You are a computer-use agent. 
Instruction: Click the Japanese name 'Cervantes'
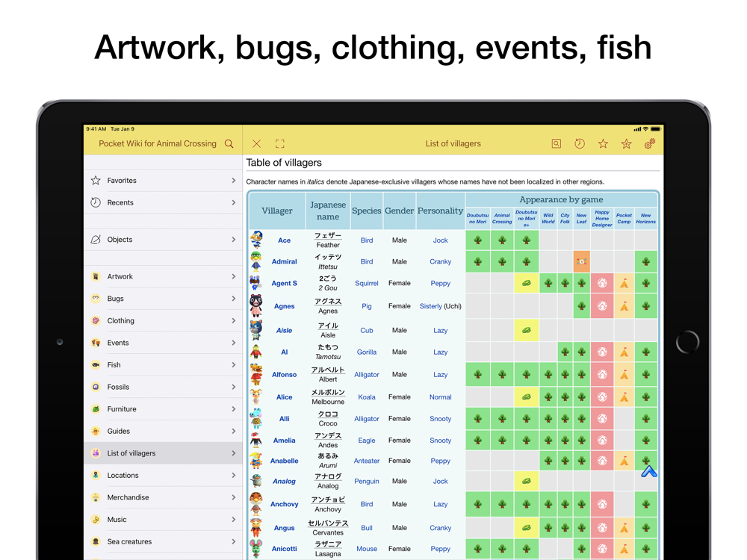pos(328,533)
